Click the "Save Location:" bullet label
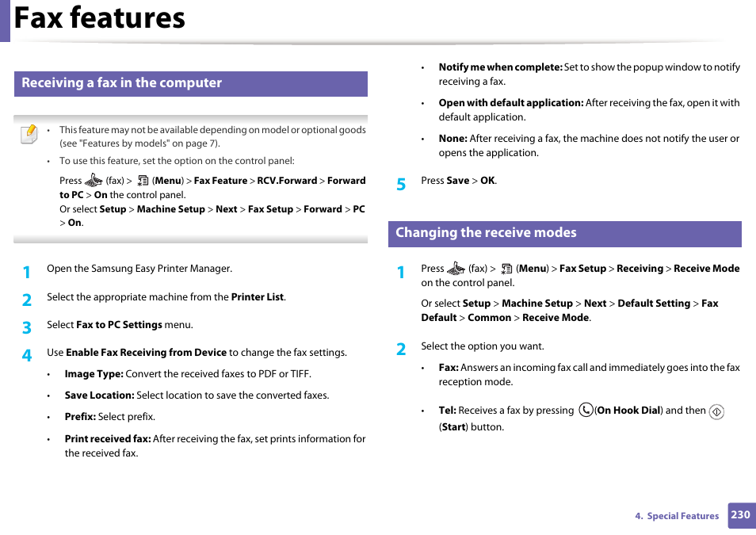This screenshot has width=756, height=535. (99, 396)
